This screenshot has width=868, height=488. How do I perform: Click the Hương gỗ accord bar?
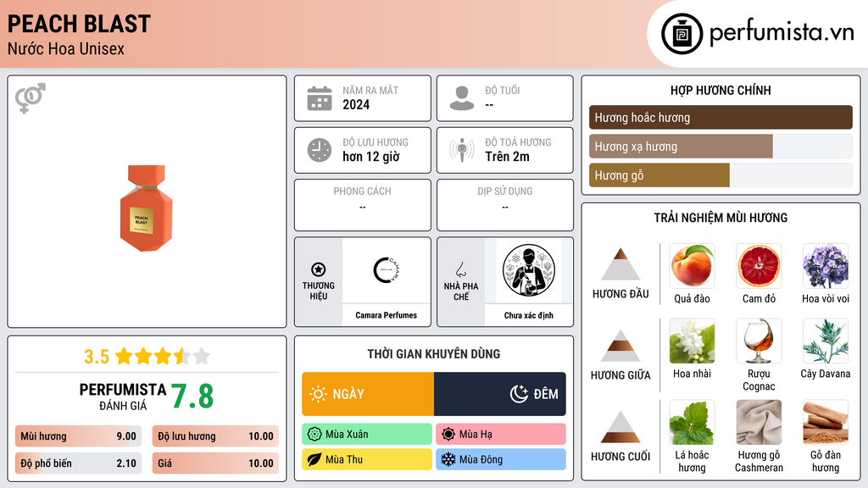[x=721, y=175]
